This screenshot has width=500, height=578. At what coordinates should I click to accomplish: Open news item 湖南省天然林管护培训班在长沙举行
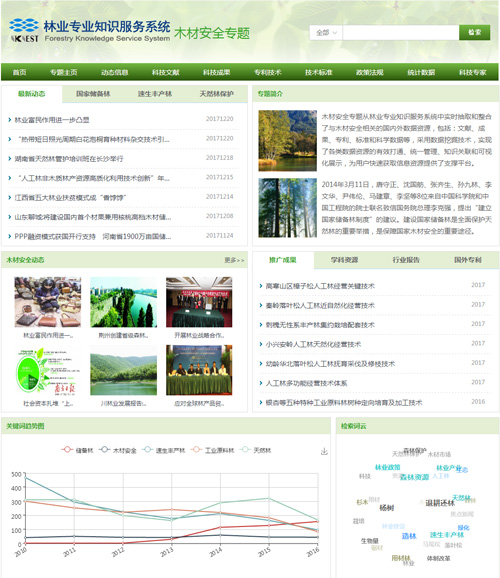pos(69,159)
